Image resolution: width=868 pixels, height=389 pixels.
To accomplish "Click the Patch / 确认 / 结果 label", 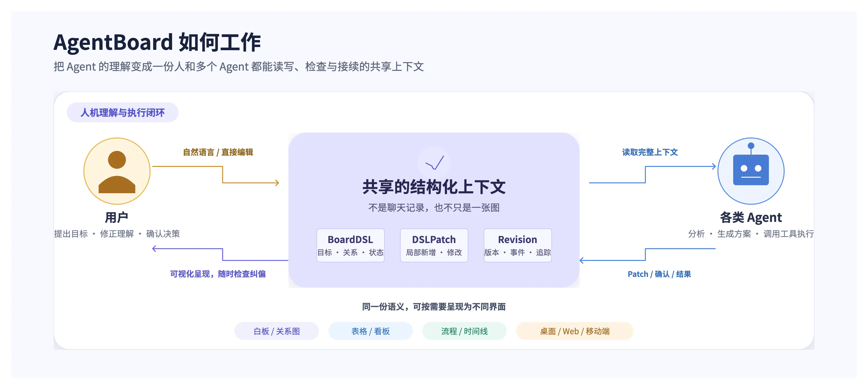I will 659,274.
